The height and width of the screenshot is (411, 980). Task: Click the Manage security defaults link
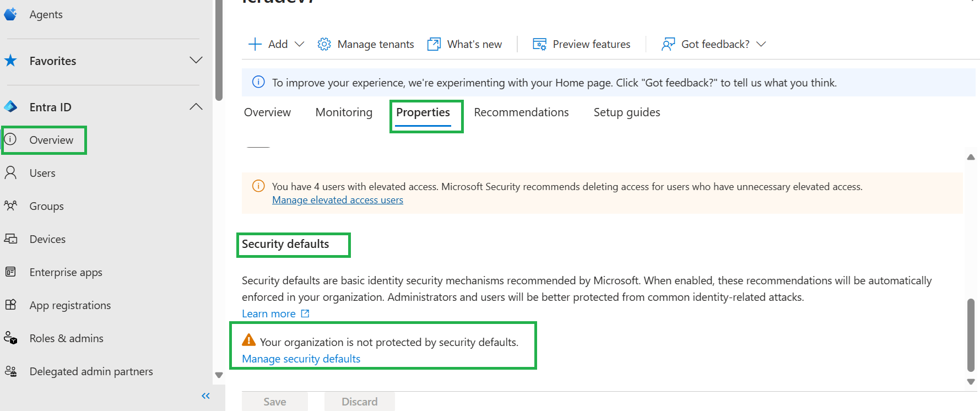click(301, 358)
